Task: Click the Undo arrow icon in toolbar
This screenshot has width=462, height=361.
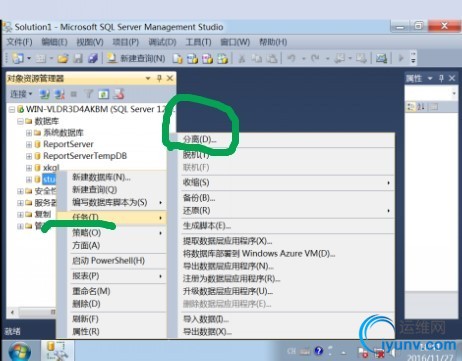Action: [292, 59]
